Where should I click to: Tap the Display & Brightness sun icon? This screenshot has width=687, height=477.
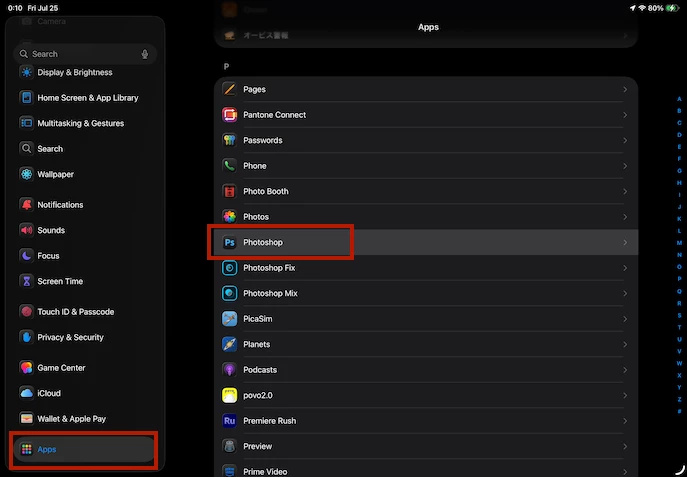(x=27, y=72)
